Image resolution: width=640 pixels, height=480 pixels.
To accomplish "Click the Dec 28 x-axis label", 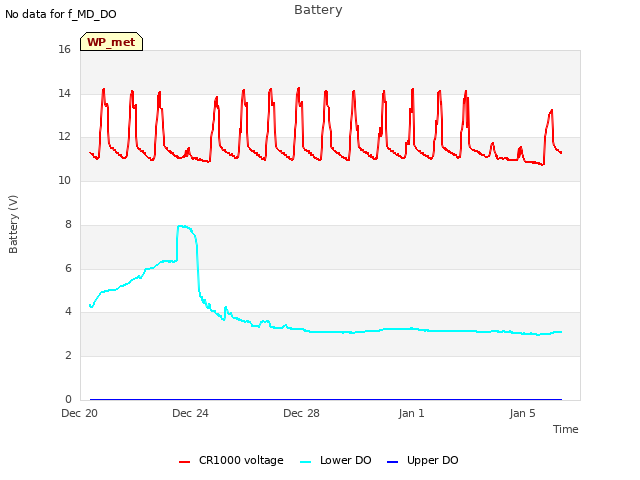I will click(301, 413).
